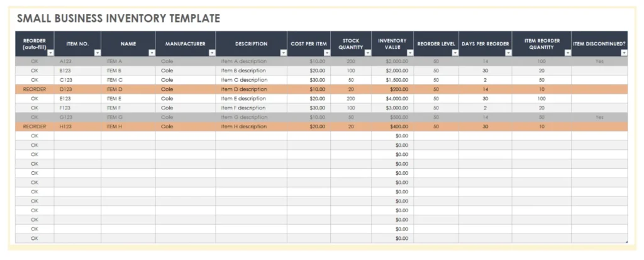Click the B123 item number cell
The height and width of the screenshot is (260, 644).
coord(77,71)
